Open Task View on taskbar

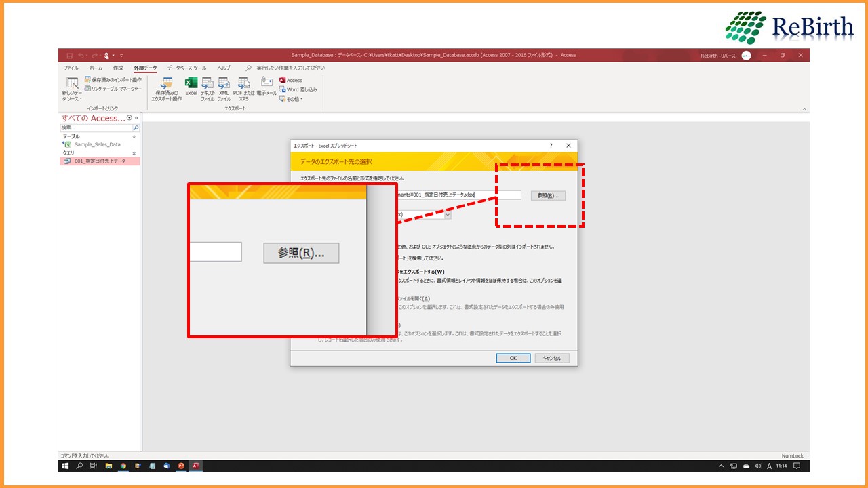click(x=94, y=466)
